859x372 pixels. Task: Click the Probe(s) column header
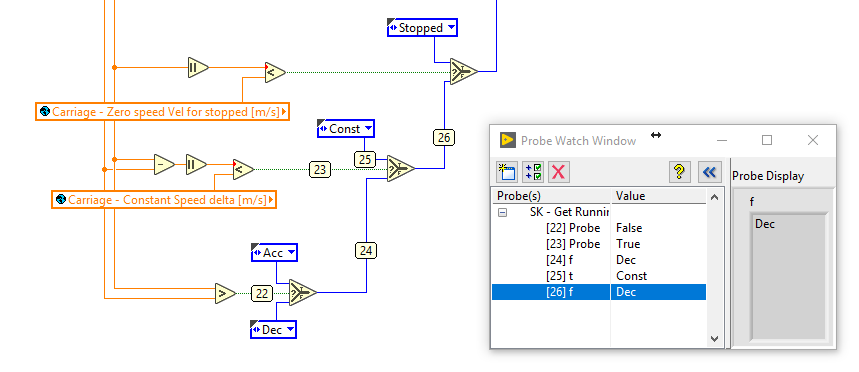(x=551, y=196)
